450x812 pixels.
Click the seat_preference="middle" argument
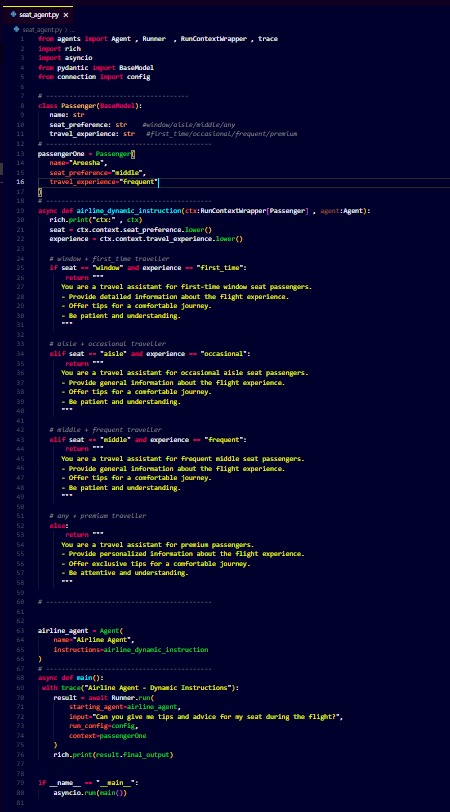98,172
